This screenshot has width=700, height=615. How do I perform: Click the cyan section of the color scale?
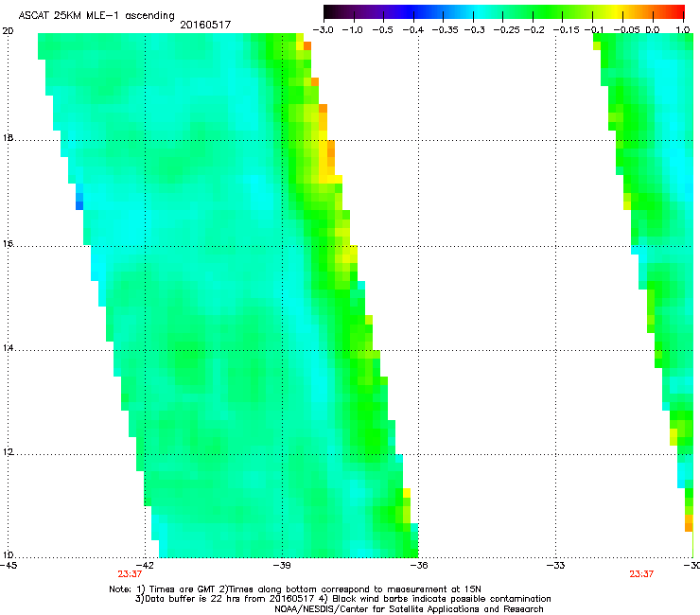pyautogui.click(x=476, y=11)
